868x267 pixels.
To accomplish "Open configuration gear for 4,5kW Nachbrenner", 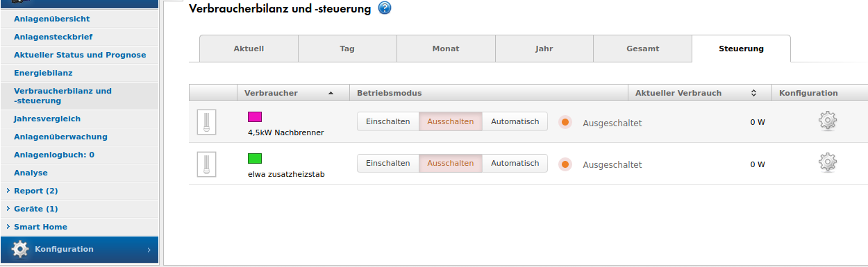I will (x=827, y=121).
